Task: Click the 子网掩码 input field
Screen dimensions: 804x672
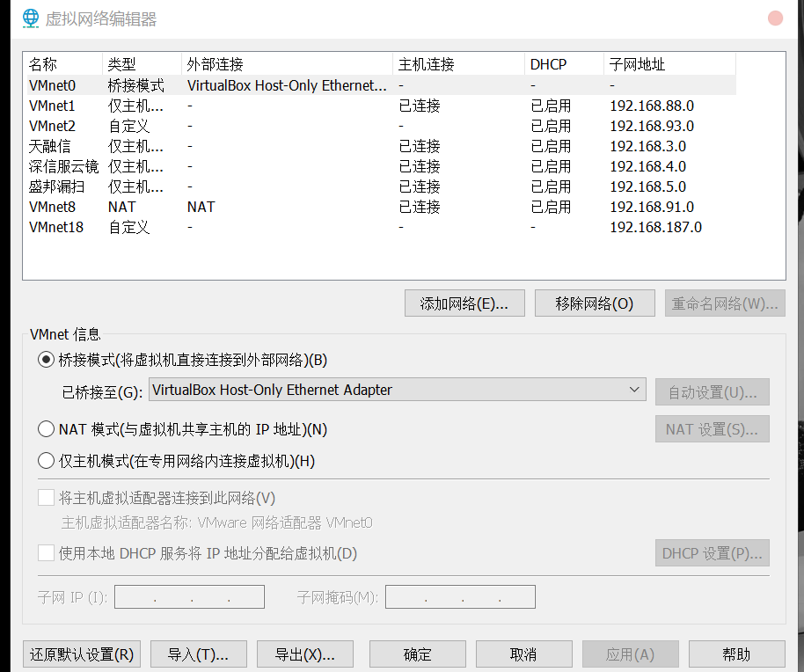Action: click(x=460, y=597)
